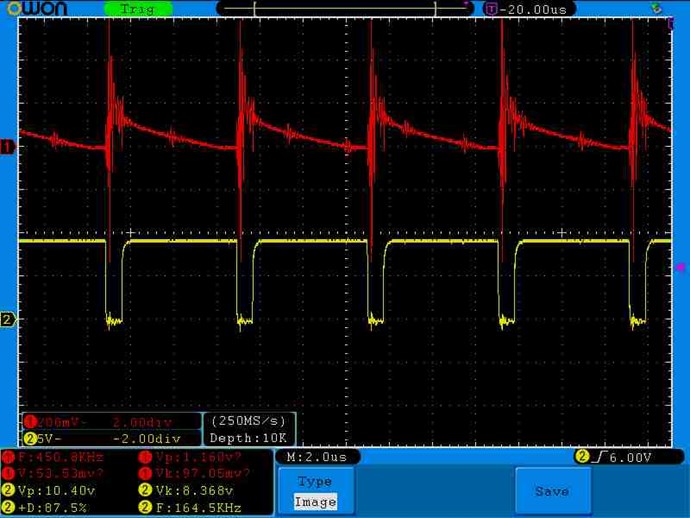The image size is (690, 518).
Task: Click the horizontal trigger position T icon
Action: pos(490,8)
